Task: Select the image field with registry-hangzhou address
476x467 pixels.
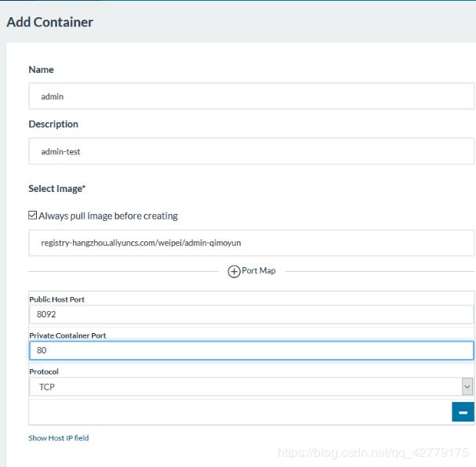Action: pyautogui.click(x=252, y=243)
